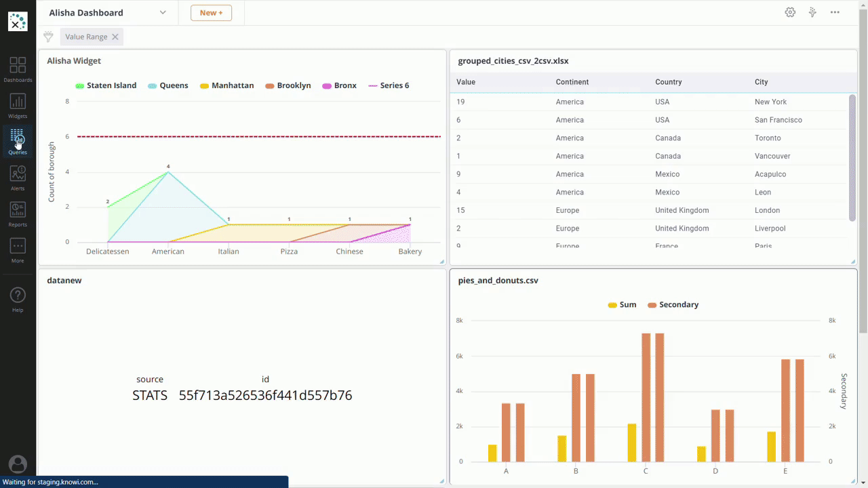Click the New + button
Viewport: 868px width, 488px height.
211,12
